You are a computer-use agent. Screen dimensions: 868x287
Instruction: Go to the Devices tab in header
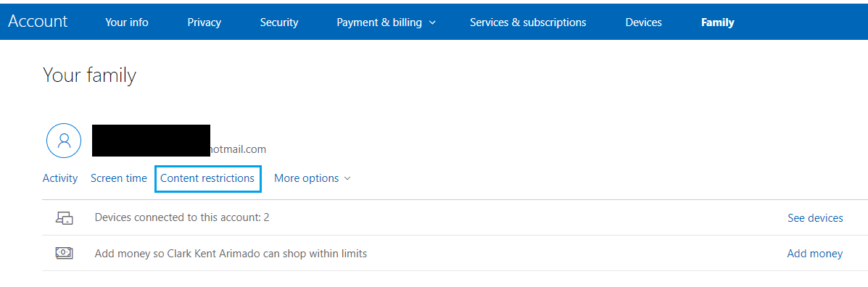[644, 22]
